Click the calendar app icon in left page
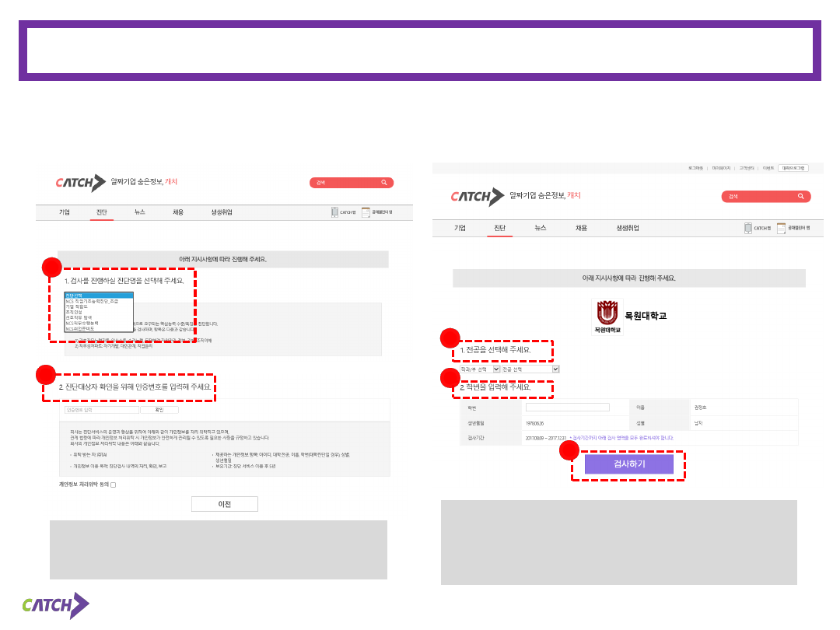The height and width of the screenshot is (630, 840). [x=366, y=212]
